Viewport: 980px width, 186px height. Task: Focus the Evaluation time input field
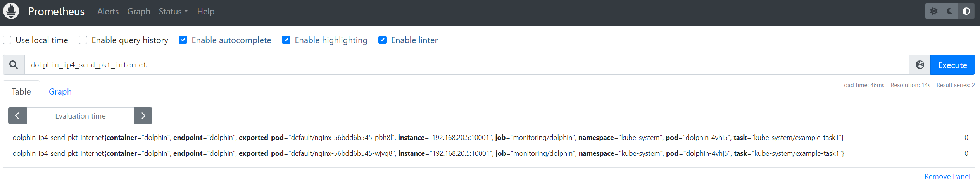[x=80, y=116]
